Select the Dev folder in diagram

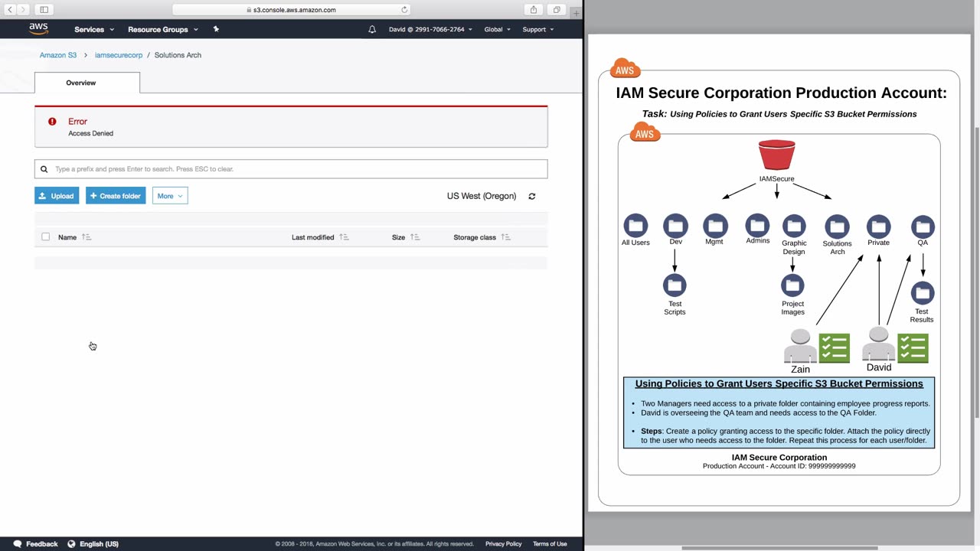(675, 226)
